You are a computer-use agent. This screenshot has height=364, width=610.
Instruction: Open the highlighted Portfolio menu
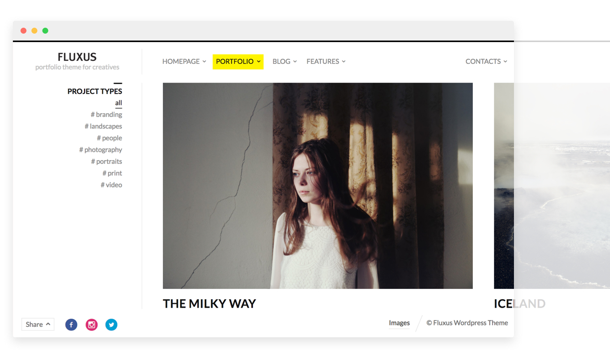[238, 61]
